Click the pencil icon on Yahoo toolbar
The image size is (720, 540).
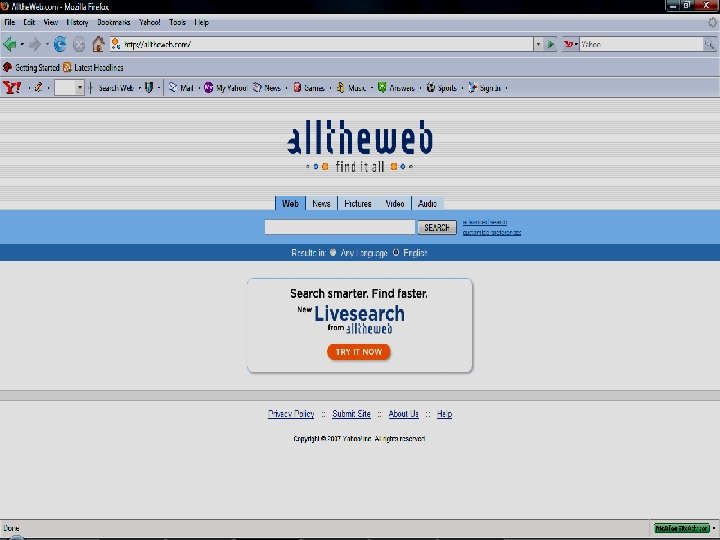pyautogui.click(x=39, y=87)
